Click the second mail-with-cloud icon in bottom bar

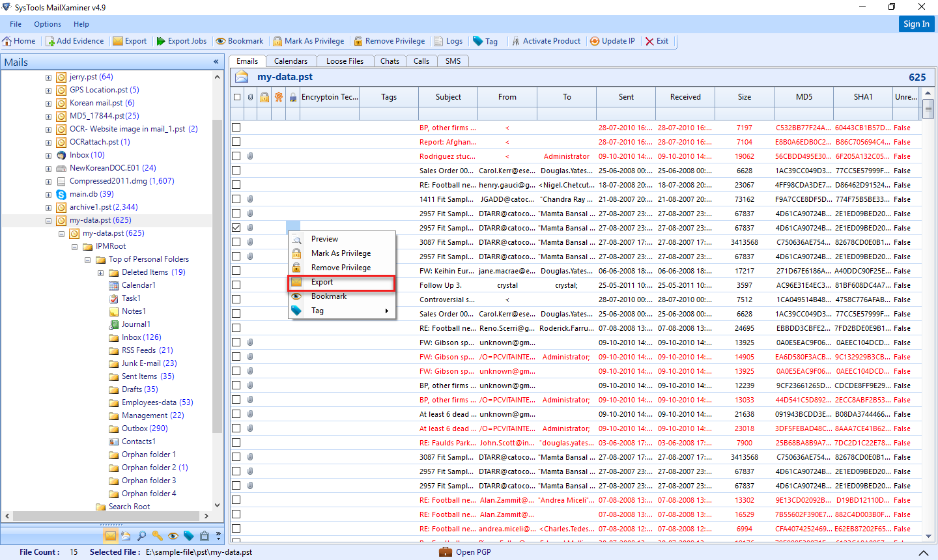click(126, 536)
